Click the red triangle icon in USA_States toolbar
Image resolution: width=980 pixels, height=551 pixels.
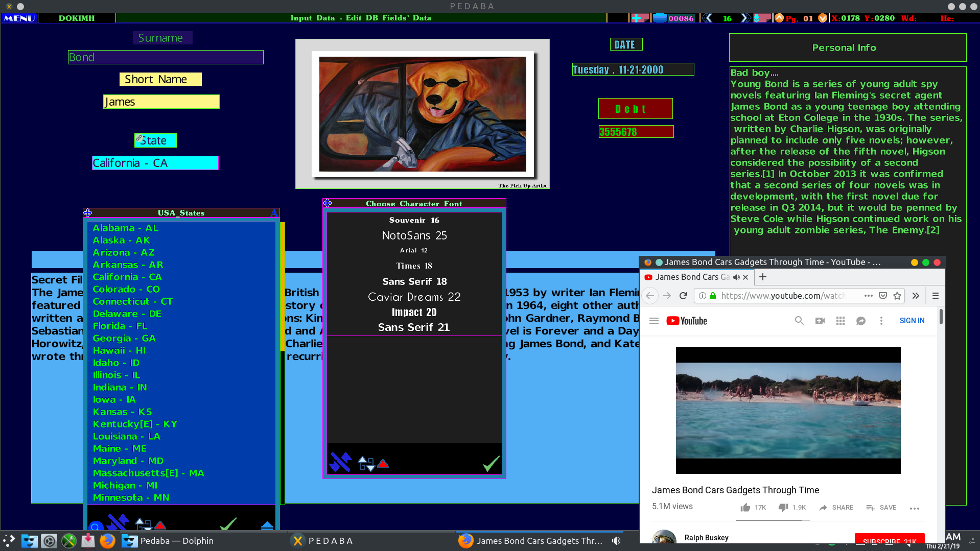click(160, 525)
